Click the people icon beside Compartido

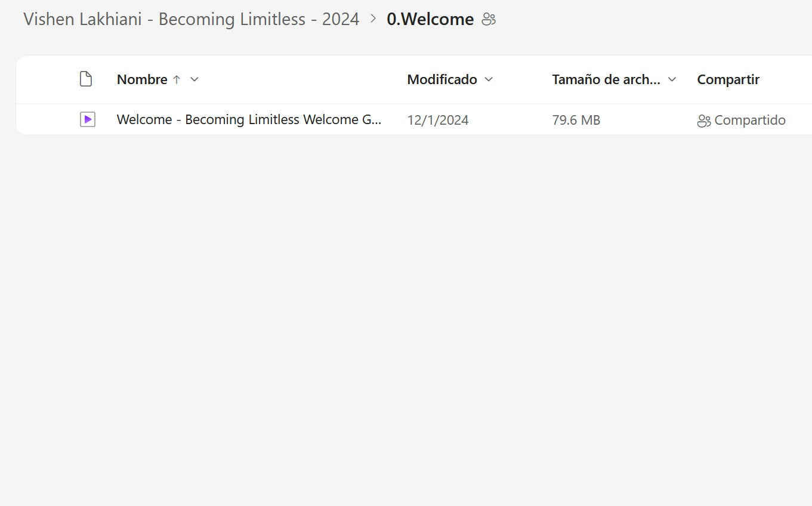tap(704, 121)
